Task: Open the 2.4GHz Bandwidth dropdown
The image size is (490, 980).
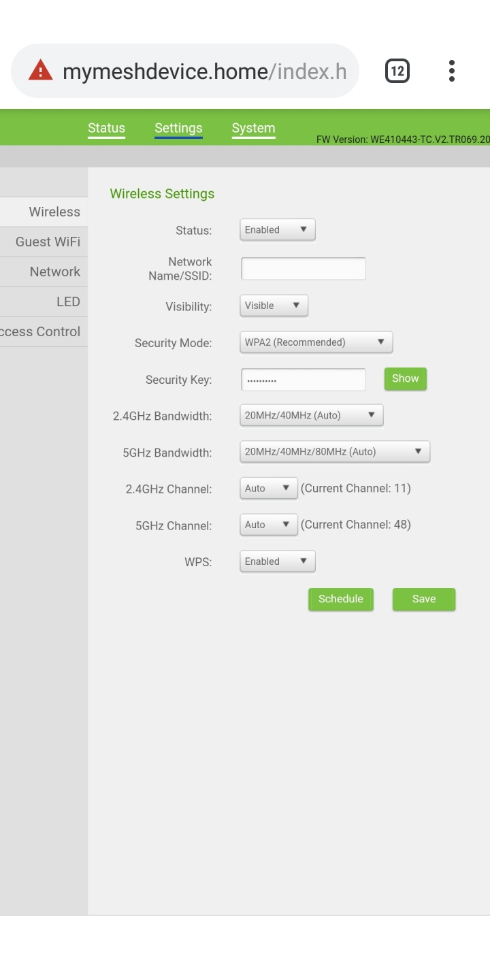Action: click(312, 415)
